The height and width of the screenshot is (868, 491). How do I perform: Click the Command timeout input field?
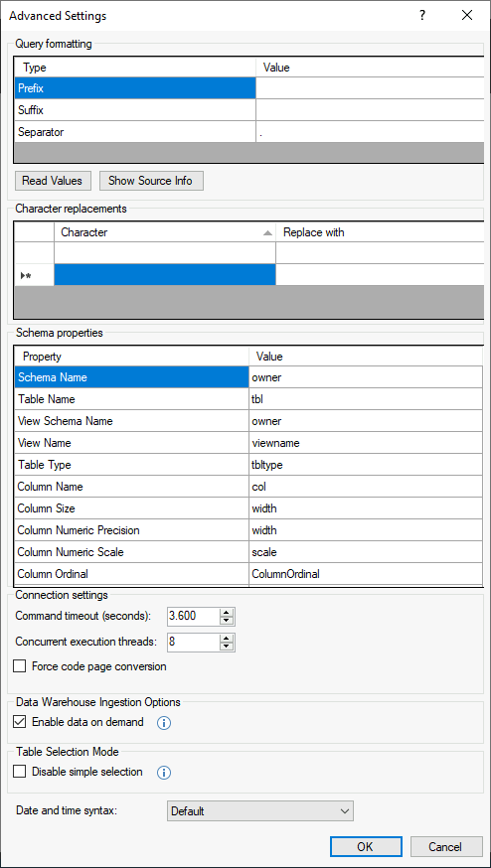click(x=194, y=616)
